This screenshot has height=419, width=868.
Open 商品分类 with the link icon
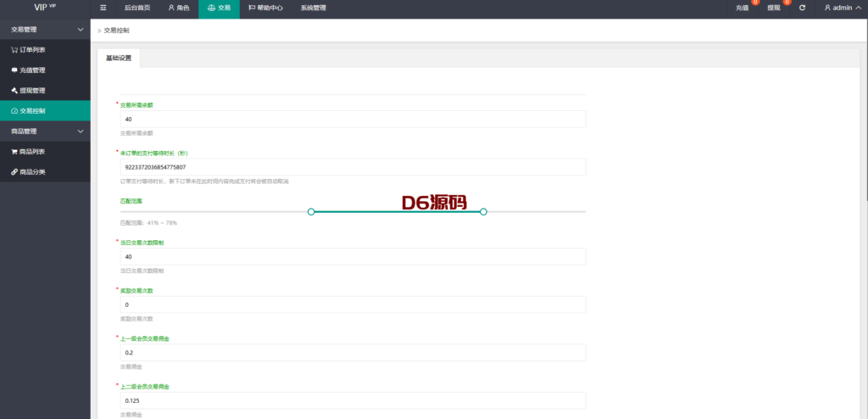(45, 172)
